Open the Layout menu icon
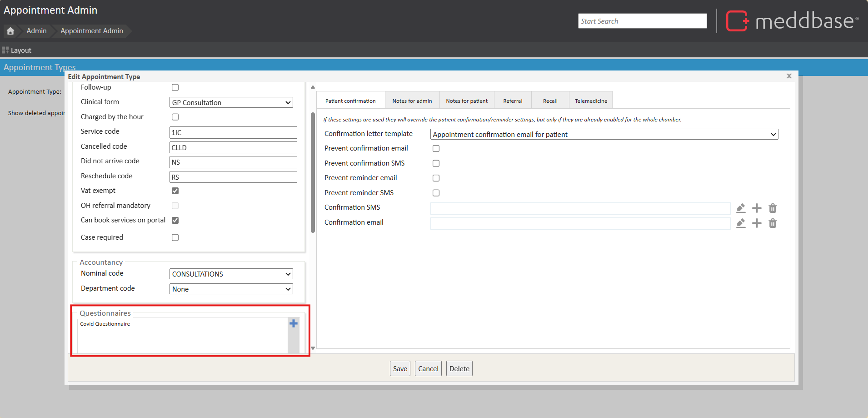 (x=5, y=50)
